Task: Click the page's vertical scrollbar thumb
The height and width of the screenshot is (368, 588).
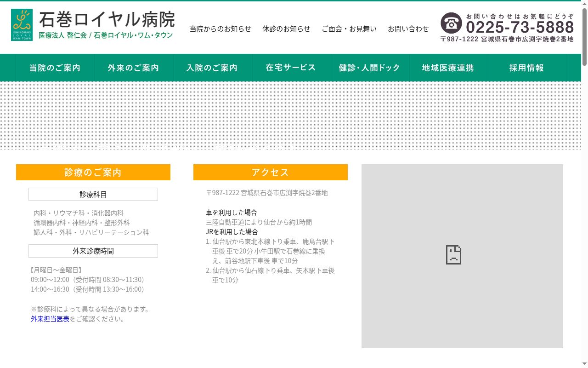Action: [x=584, y=37]
